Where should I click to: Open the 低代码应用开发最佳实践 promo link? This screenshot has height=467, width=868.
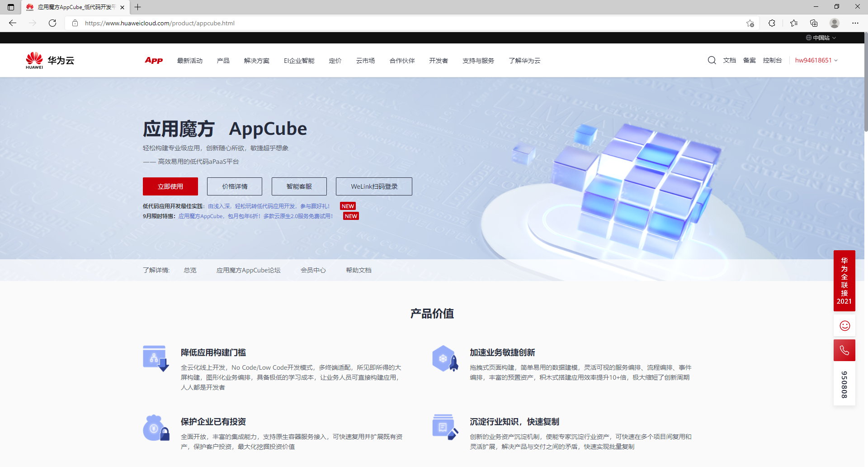pyautogui.click(x=269, y=206)
